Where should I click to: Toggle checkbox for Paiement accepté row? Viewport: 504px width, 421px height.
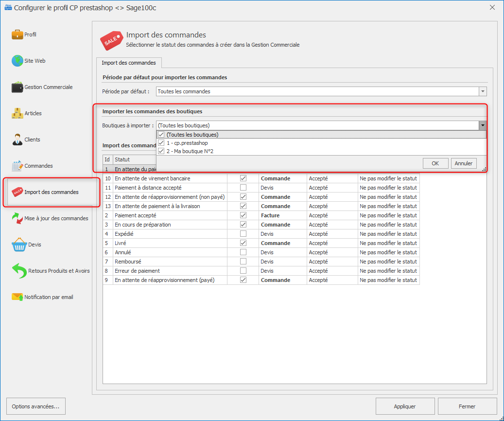point(243,215)
